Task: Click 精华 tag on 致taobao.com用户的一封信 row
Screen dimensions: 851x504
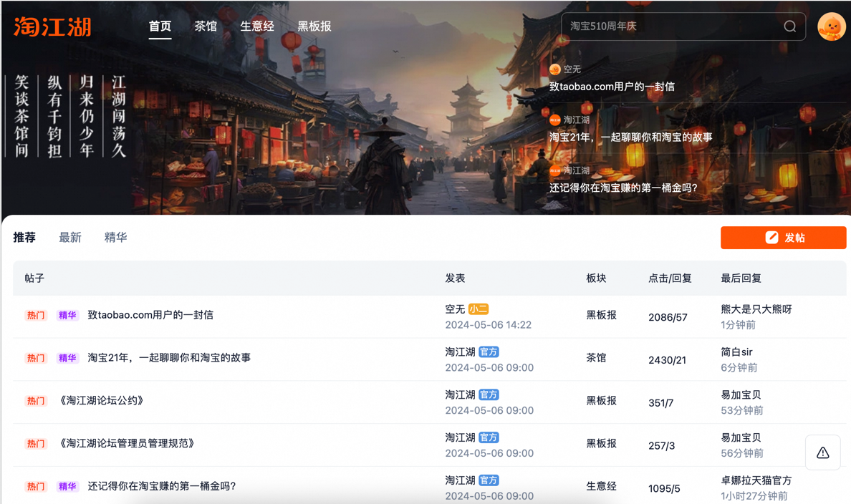Action: point(67,315)
